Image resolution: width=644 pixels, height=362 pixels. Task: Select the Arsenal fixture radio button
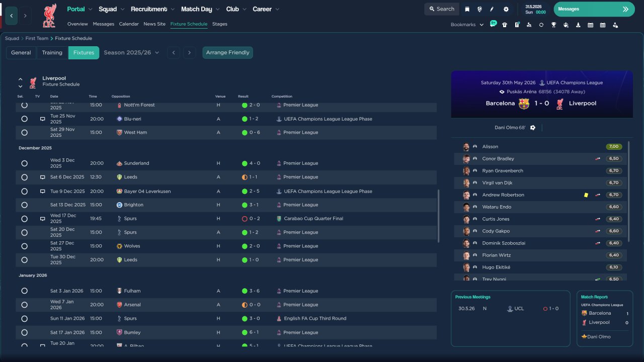pyautogui.click(x=24, y=305)
